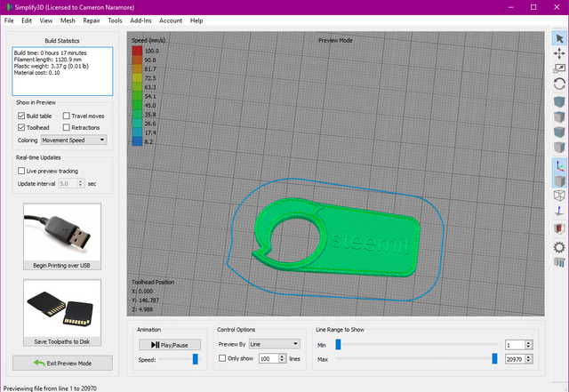Select the translate (move) view tool
This screenshot has height=392, width=569.
[559, 53]
